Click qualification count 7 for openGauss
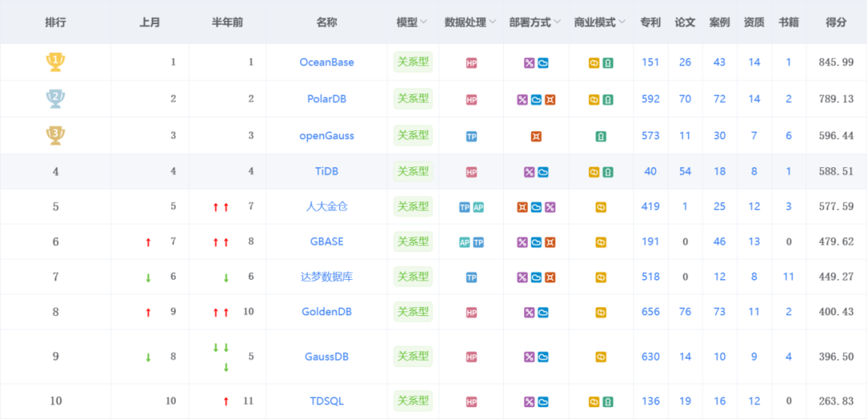Screen dimensions: 868x419 click(x=754, y=136)
